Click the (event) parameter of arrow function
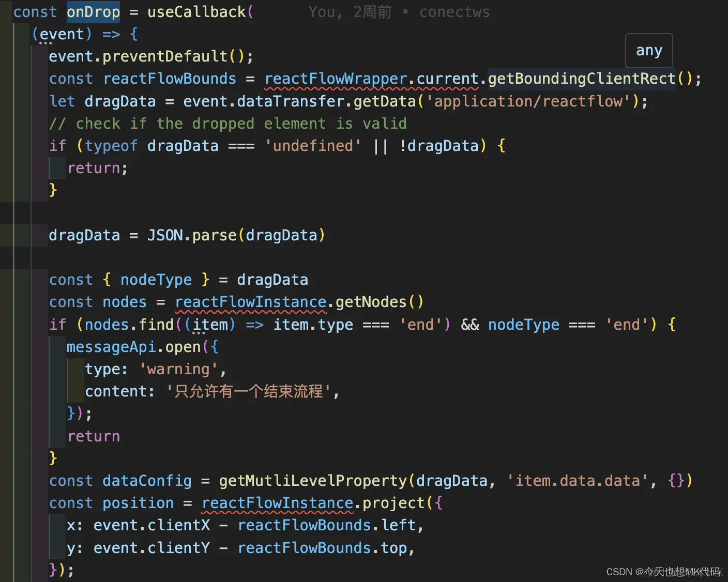The height and width of the screenshot is (582, 728). 62,34
